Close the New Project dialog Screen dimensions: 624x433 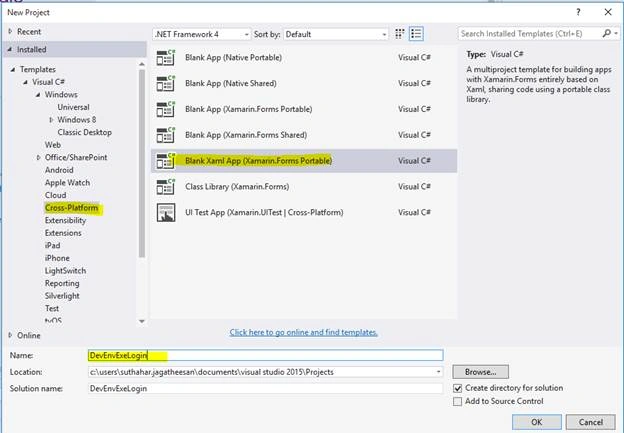pos(608,12)
